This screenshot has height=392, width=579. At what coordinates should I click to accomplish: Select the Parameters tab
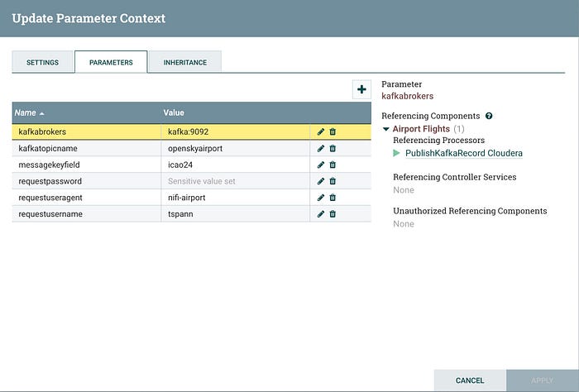pos(111,62)
